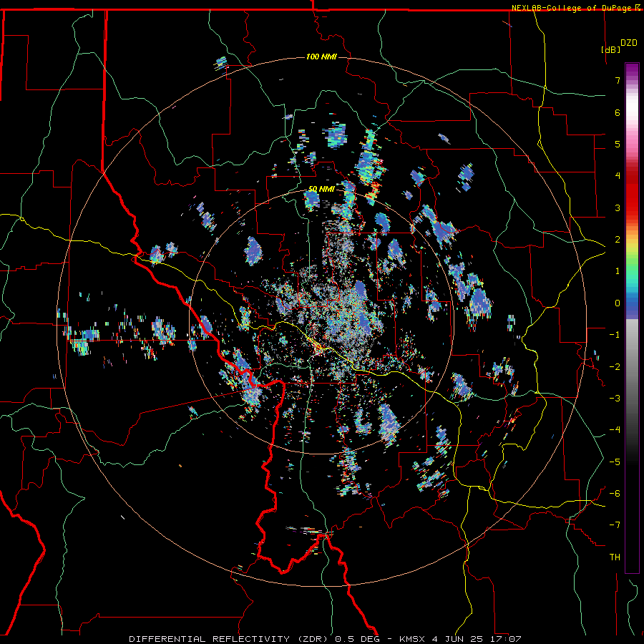Viewport: 644px width, 644px height.
Task: Click the 5 value on the color scale
Action: [618, 144]
